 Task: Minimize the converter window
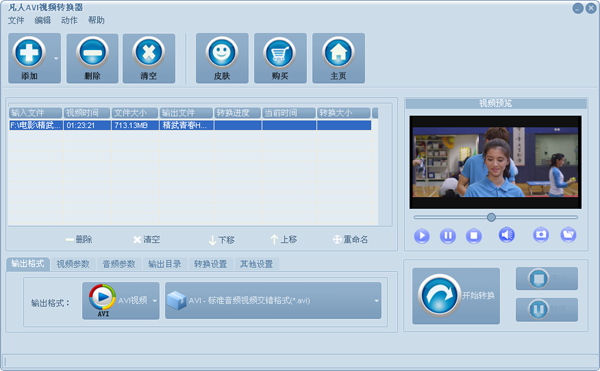(578, 8)
